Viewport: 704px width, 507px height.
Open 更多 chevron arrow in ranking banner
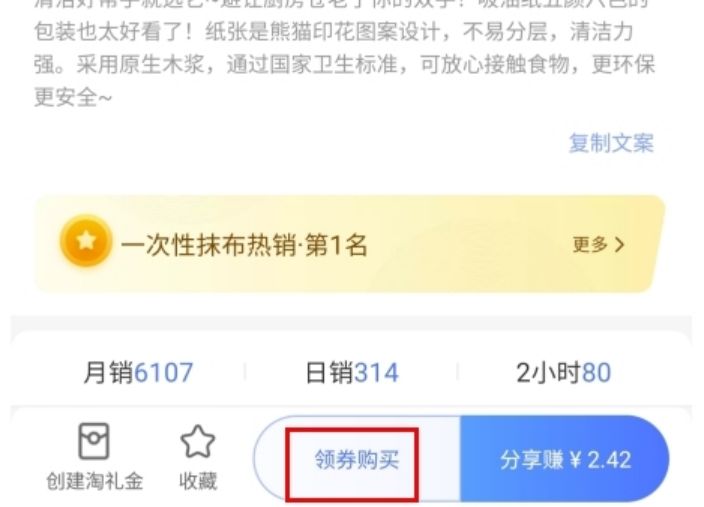(620, 245)
